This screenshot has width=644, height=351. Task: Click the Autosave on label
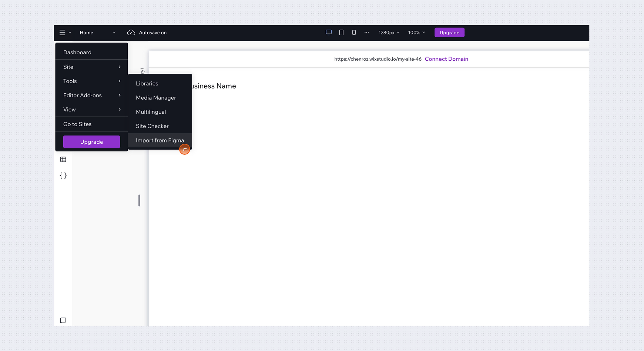[x=153, y=33]
